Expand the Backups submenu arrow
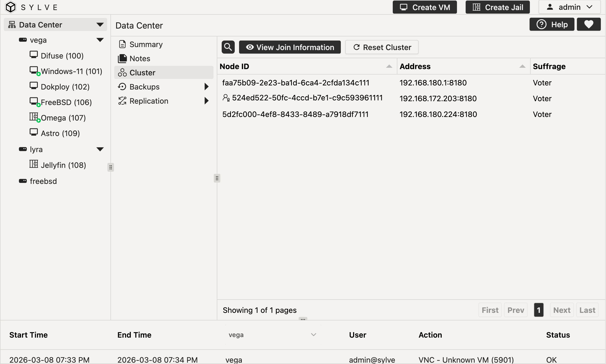Viewport: 606px width, 364px height. 206,87
